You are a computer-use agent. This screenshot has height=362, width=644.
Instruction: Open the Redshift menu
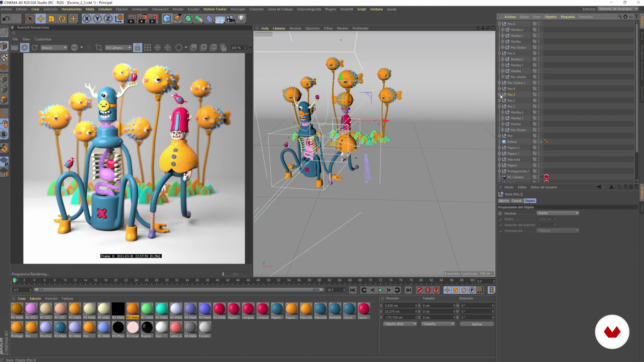(347, 9)
